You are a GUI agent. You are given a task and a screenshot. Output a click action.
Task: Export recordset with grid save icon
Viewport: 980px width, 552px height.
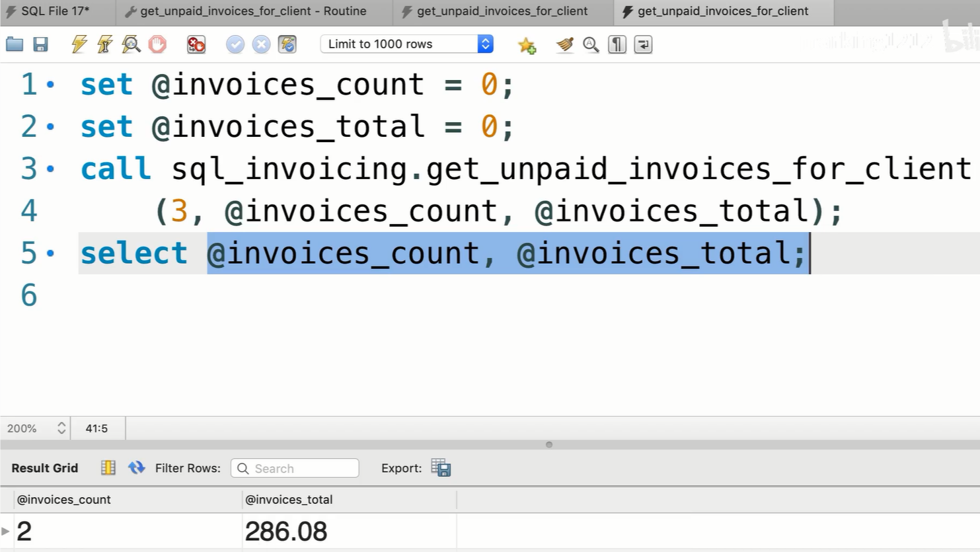[x=441, y=468]
